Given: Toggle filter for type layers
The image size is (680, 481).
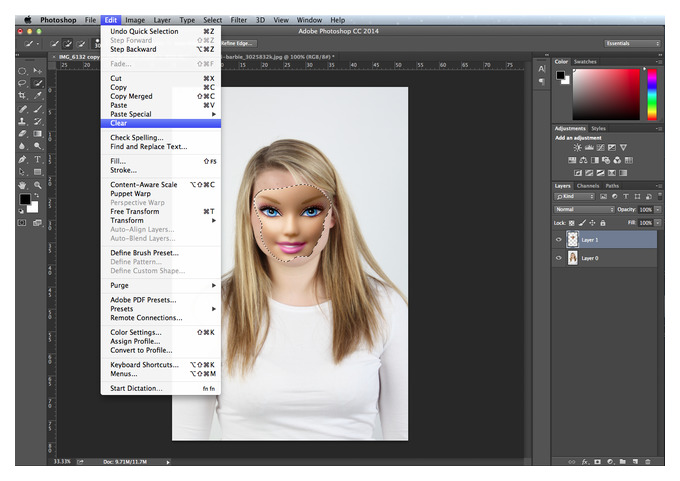Looking at the screenshot, I should (626, 197).
